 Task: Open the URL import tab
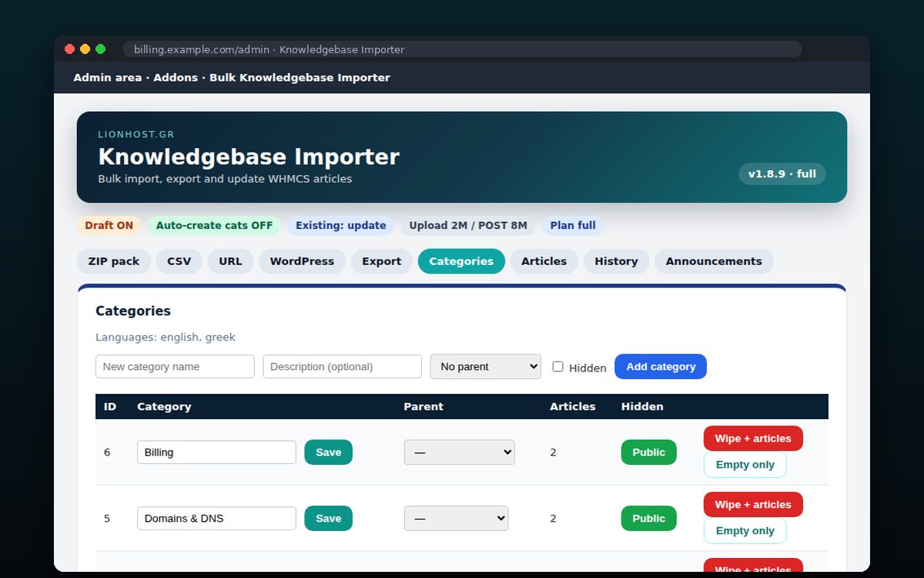point(230,261)
